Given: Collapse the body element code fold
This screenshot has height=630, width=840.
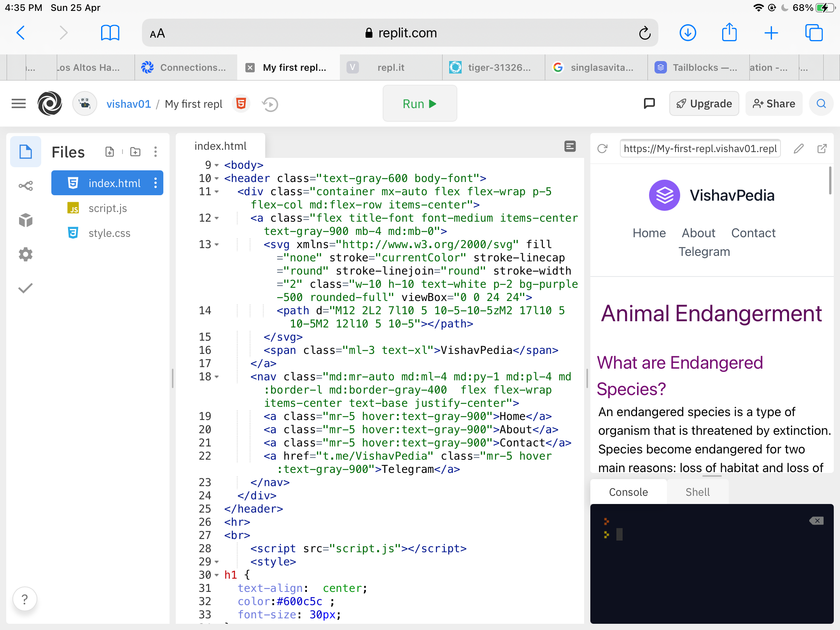Looking at the screenshot, I should click(216, 165).
